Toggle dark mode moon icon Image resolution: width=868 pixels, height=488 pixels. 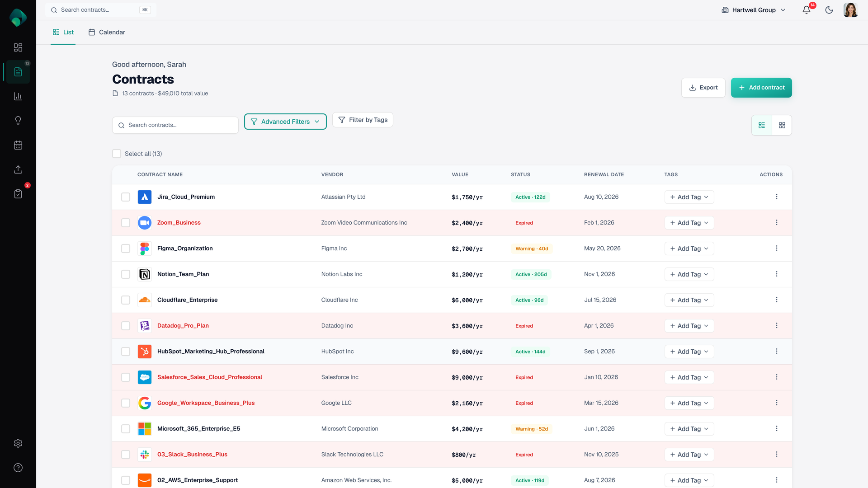coord(829,10)
